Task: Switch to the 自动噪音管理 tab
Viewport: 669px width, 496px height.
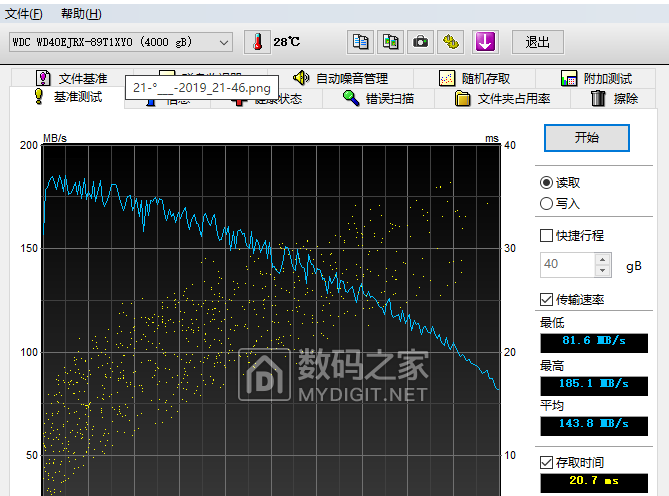Action: [340, 78]
